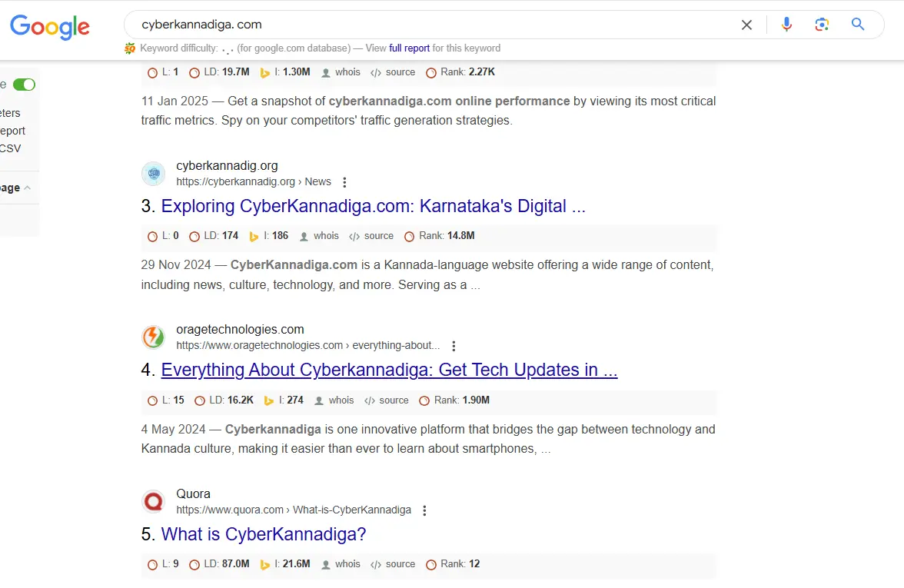Open the https://www.oragetechnologies.com URL breadcrumb
904x588 pixels.
(307, 345)
